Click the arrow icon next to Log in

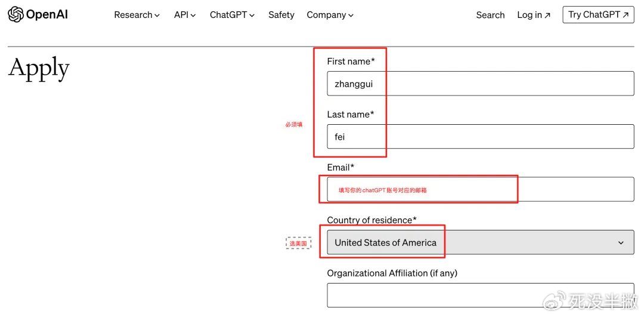tap(547, 16)
